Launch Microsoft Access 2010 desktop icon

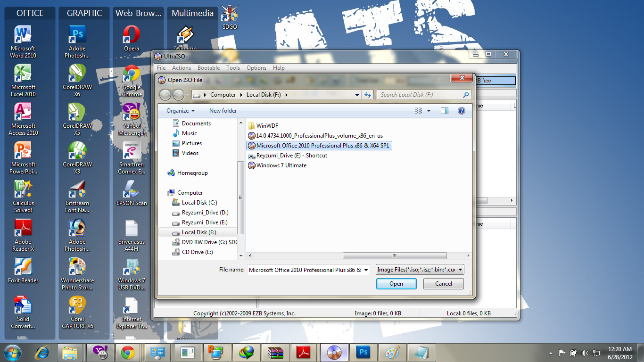pos(23,119)
